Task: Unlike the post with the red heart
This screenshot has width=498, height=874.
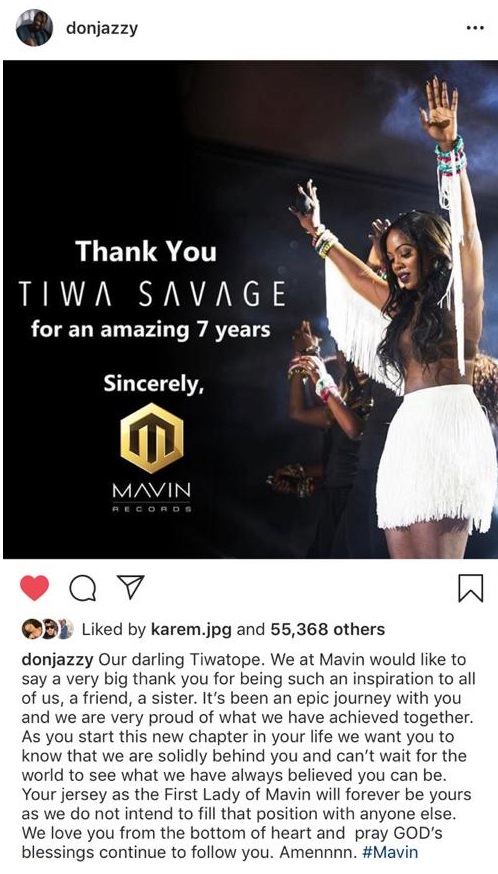Action: click(x=35, y=587)
